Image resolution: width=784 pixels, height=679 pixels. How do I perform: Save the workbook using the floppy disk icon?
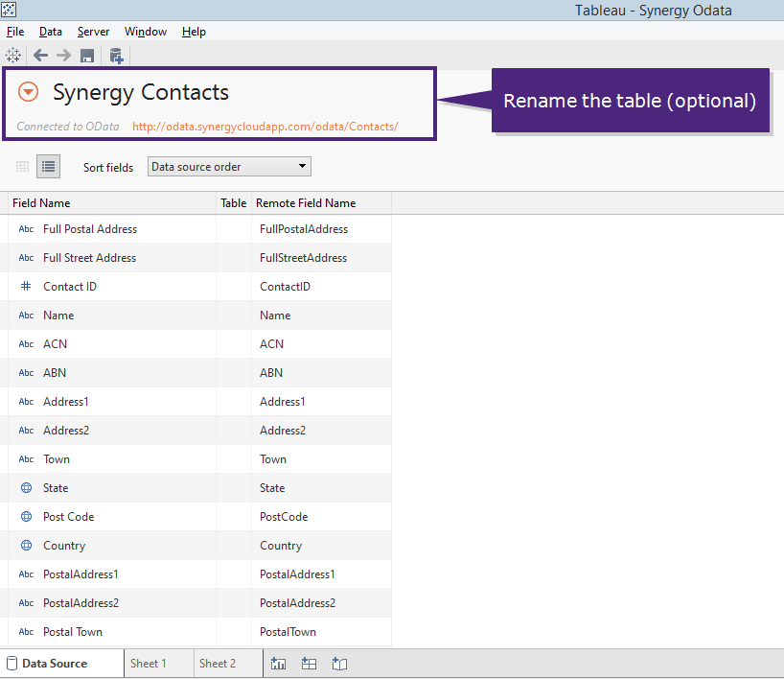(x=87, y=56)
